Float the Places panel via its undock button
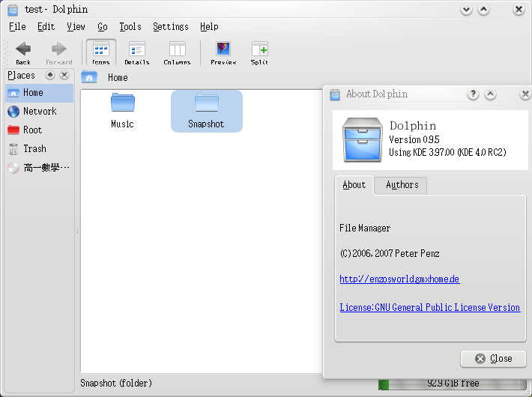The width and height of the screenshot is (532, 397). (x=50, y=75)
